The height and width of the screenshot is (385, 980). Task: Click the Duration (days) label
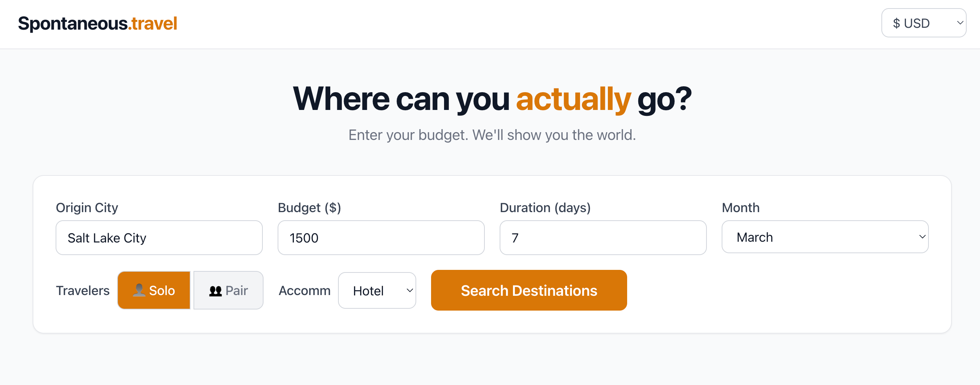tap(545, 208)
